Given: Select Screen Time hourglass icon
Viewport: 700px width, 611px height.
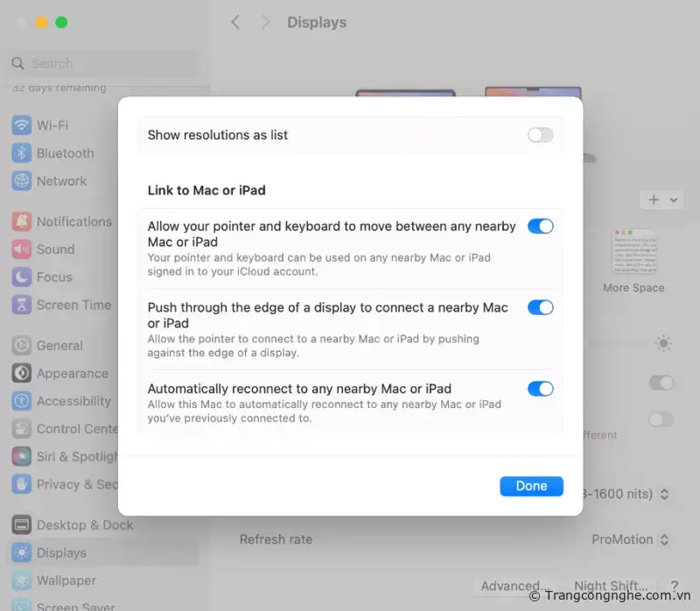Looking at the screenshot, I should click(21, 305).
